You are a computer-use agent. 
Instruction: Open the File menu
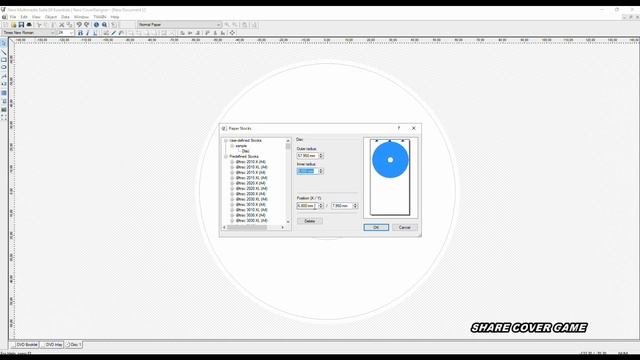pos(13,17)
